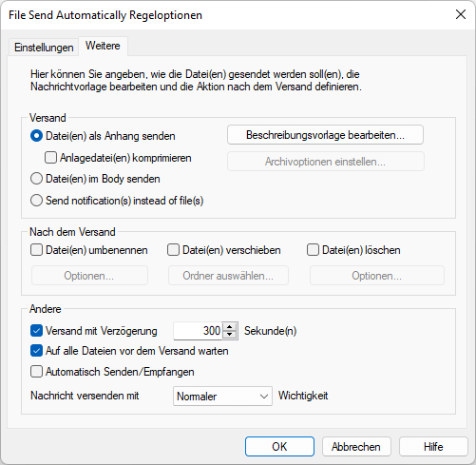The height and width of the screenshot is (465, 476).
Task: Select the Weitere tab
Action: [x=103, y=46]
